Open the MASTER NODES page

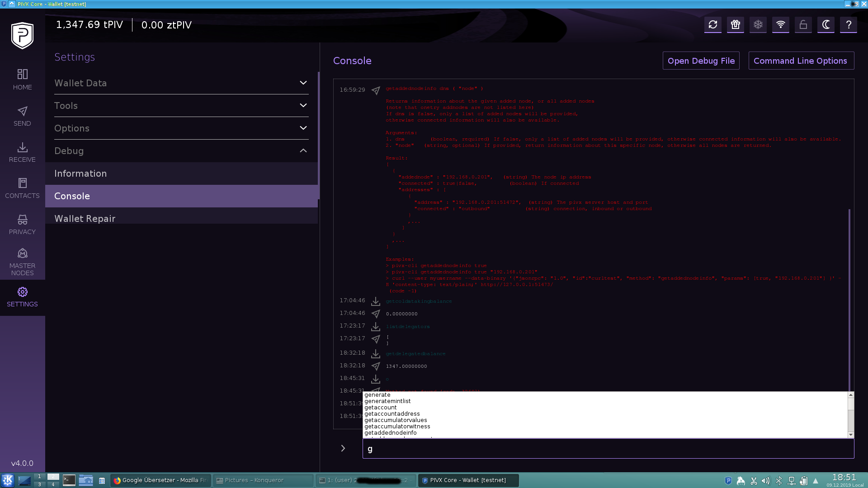(x=22, y=262)
